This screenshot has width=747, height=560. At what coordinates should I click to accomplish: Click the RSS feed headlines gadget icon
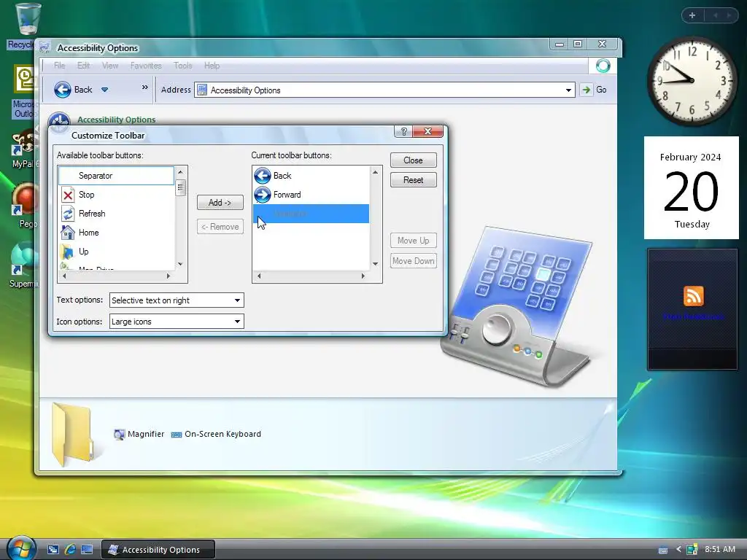pyautogui.click(x=693, y=296)
